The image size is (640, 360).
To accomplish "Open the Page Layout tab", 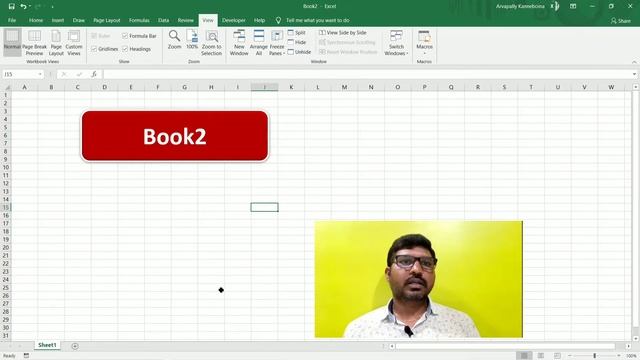I will click(x=107, y=20).
